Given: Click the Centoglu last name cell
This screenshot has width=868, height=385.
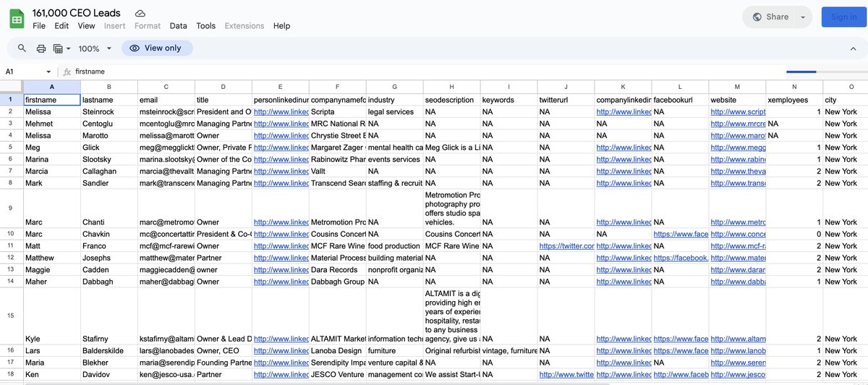Looking at the screenshot, I should [x=109, y=123].
